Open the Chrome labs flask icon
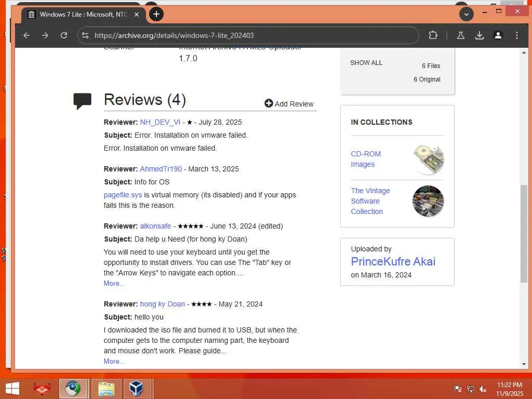Screen dimensions: 532x399 coord(460,35)
